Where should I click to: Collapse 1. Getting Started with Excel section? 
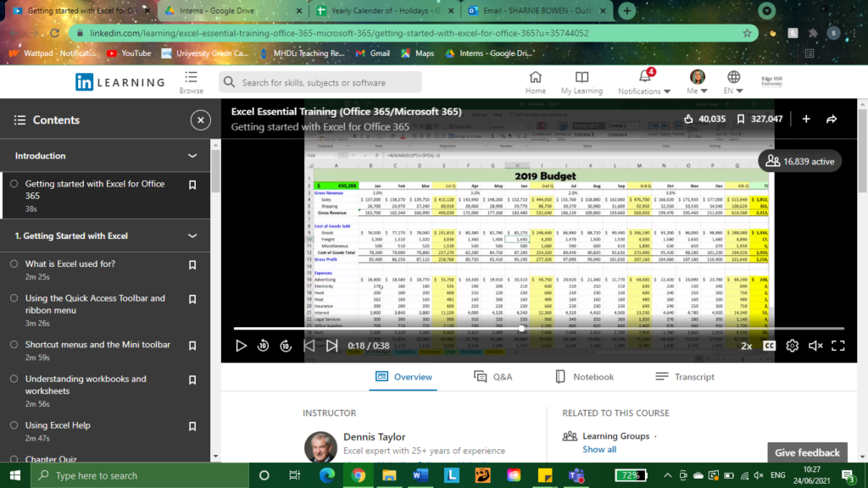point(192,236)
